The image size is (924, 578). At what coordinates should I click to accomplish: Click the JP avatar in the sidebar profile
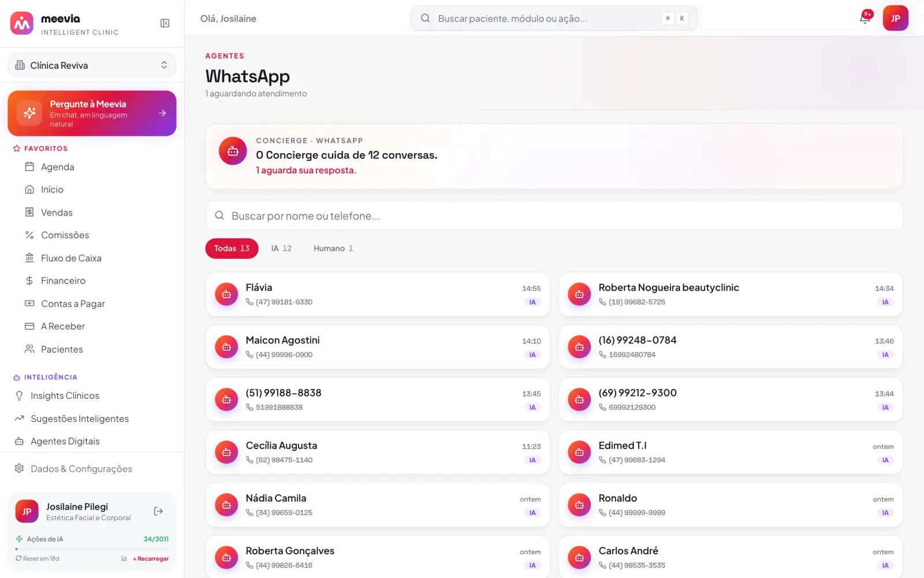(x=27, y=512)
